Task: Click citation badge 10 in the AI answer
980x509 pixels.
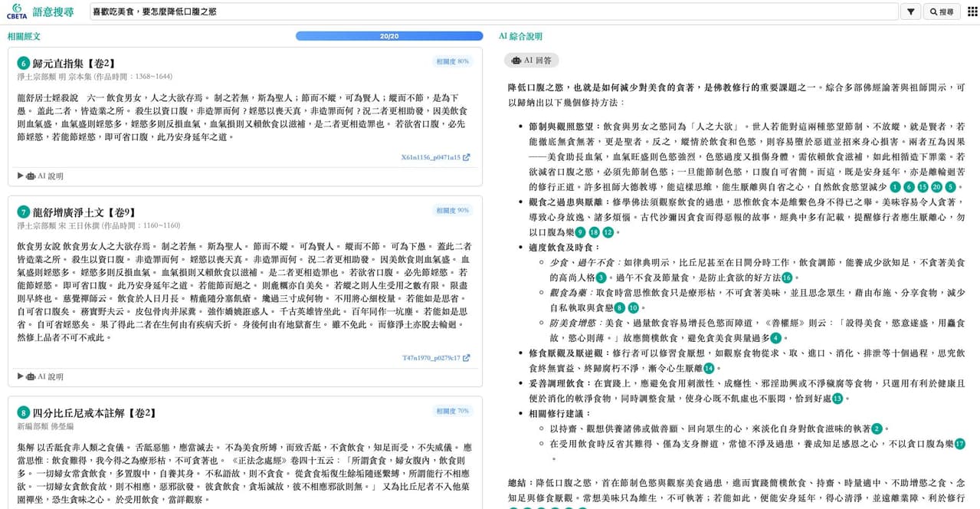Action: pyautogui.click(x=633, y=307)
